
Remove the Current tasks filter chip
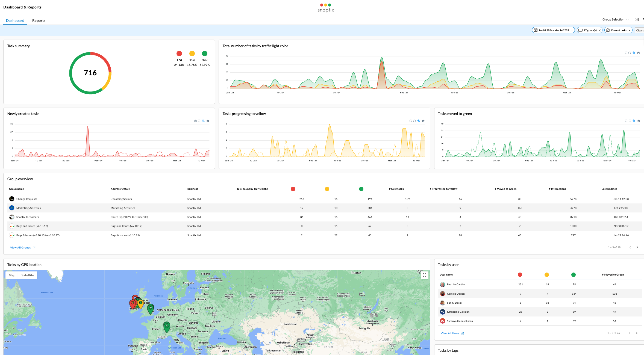[630, 31]
